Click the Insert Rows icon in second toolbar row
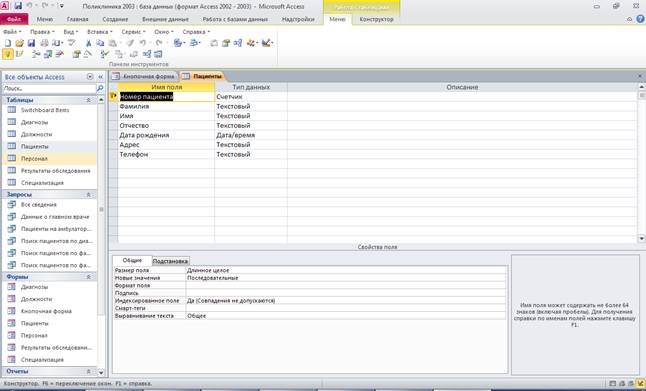Image resolution: width=646 pixels, height=391 pixels. coord(36,54)
